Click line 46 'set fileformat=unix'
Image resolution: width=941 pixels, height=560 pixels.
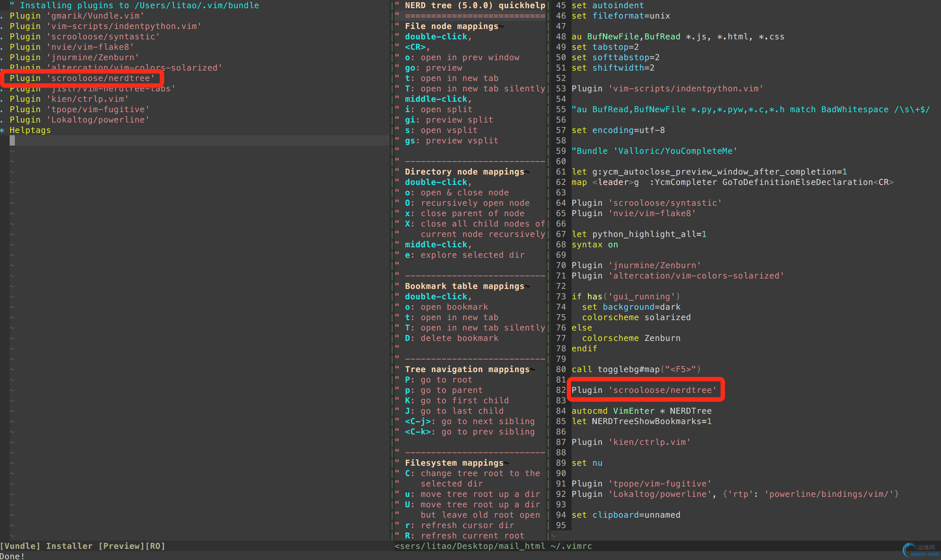[621, 16]
